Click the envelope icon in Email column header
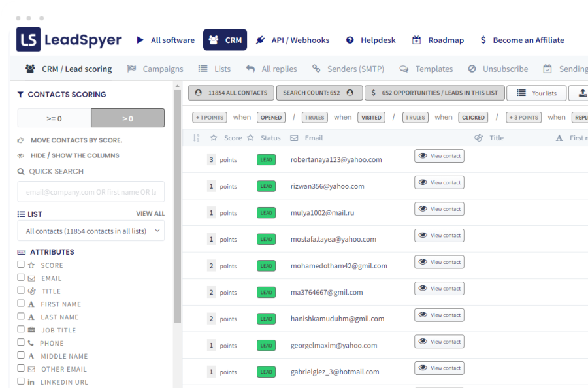Screen dimensions: 588x388 [x=295, y=138]
